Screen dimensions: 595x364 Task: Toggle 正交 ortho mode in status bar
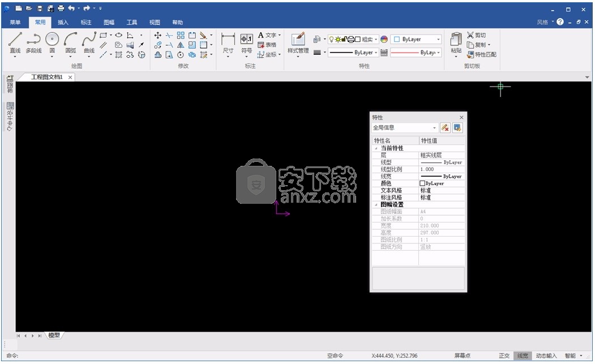pos(504,356)
